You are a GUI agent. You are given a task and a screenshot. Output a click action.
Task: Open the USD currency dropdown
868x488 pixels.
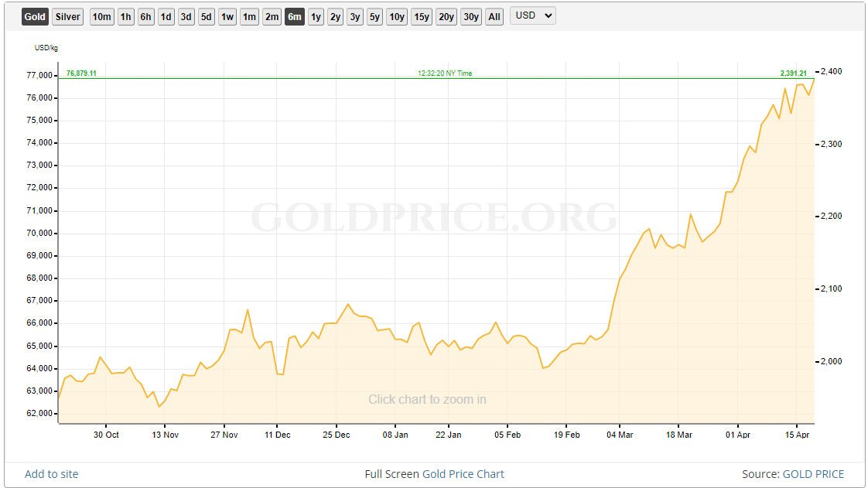(532, 15)
